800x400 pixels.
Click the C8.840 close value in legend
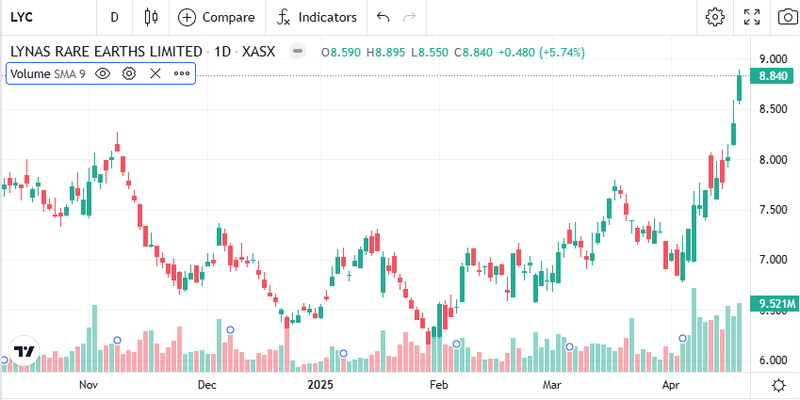(474, 52)
